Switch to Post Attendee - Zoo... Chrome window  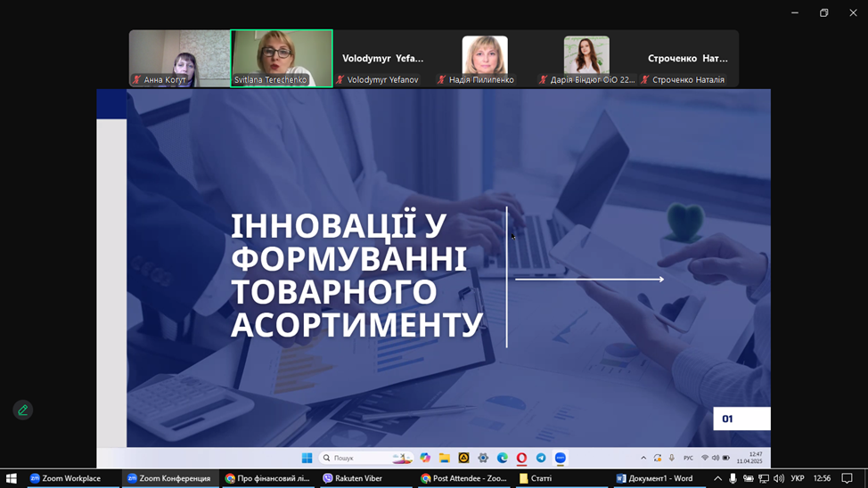coord(463,478)
